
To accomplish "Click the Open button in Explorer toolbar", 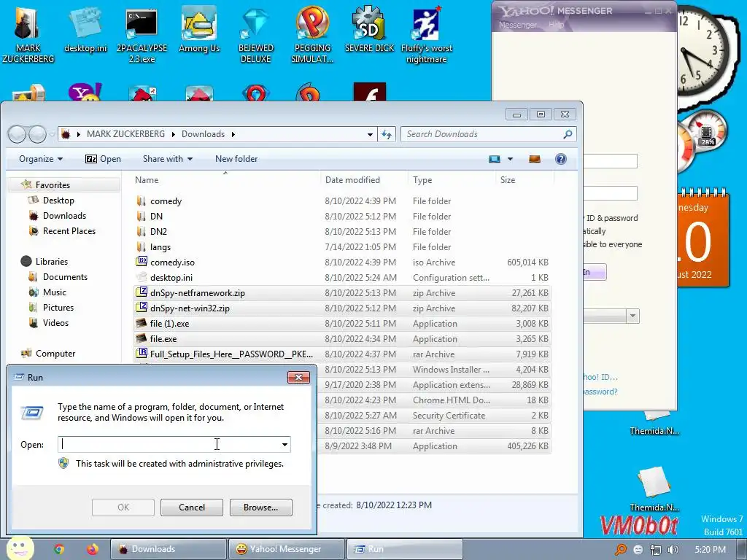I will 103,159.
